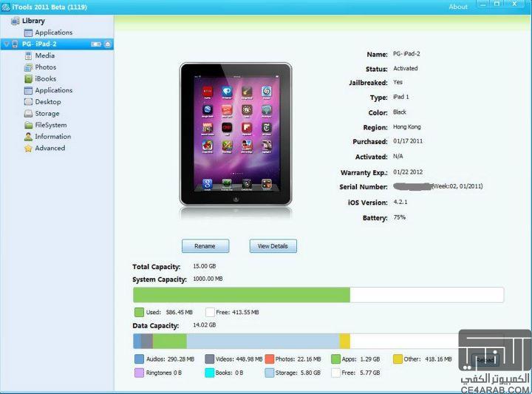Screen dimensions: 532x394
Task: Click the Type value iPad 1
Action: (401, 97)
